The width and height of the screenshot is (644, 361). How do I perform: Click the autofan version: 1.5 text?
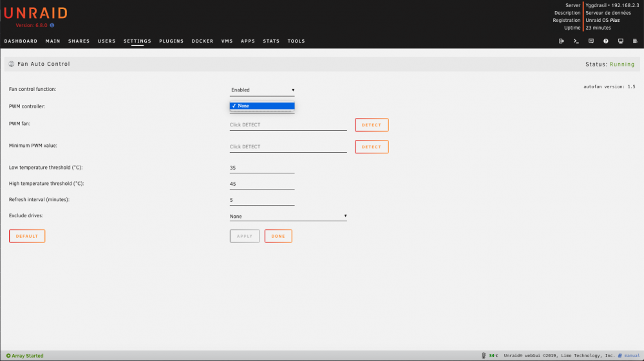coord(609,87)
